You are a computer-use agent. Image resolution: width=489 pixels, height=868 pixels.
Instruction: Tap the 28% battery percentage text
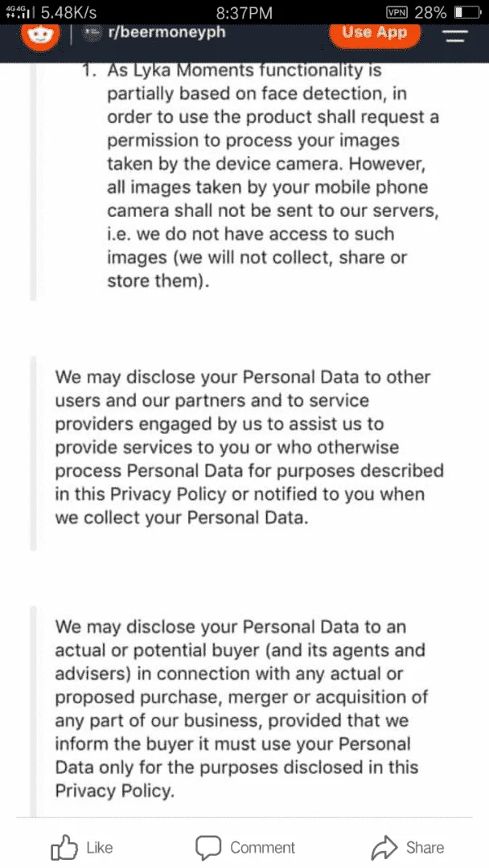point(430,12)
